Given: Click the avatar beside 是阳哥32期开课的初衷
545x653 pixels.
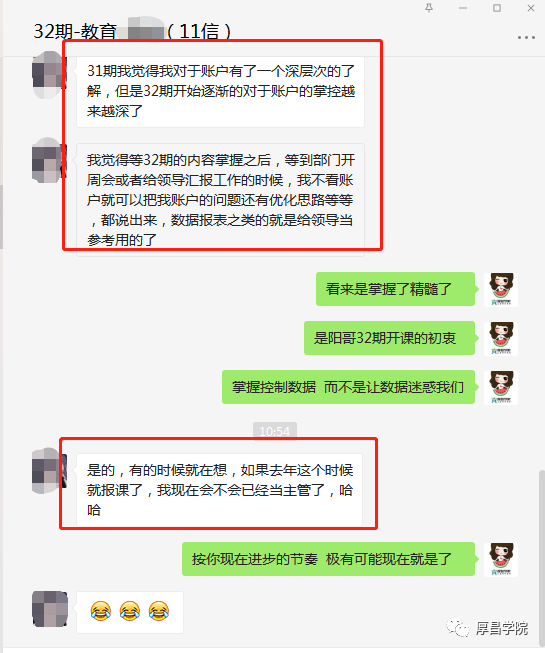Looking at the screenshot, I should pos(501,338).
